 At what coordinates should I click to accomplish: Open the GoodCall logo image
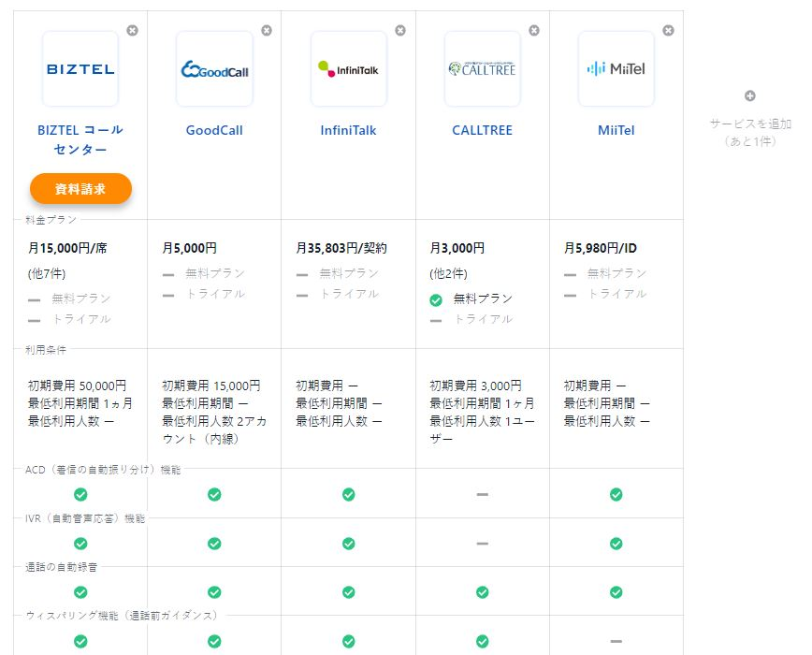coord(214,69)
